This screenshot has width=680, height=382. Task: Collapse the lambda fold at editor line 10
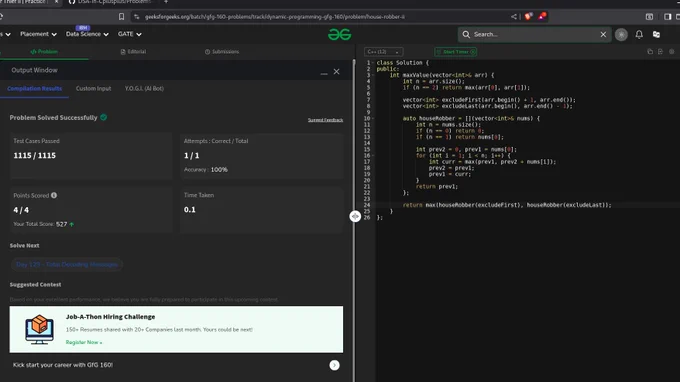tap(373, 118)
